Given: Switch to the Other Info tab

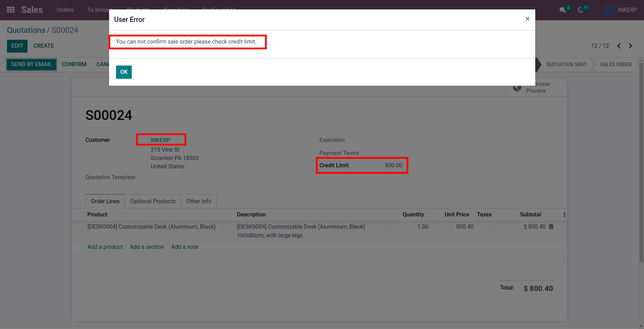Looking at the screenshot, I should [199, 201].
